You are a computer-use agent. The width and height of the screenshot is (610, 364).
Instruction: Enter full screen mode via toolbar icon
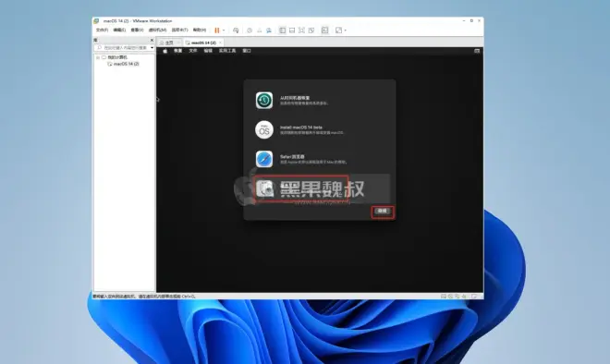tap(301, 30)
